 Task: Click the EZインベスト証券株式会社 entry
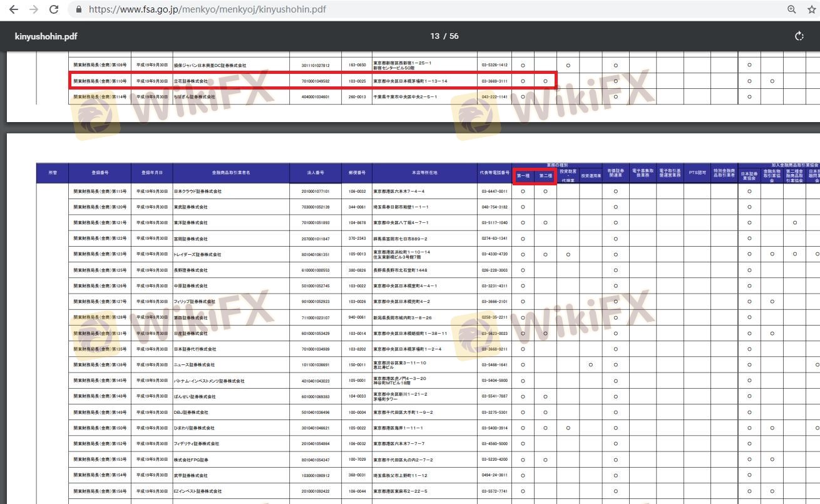[197, 491]
